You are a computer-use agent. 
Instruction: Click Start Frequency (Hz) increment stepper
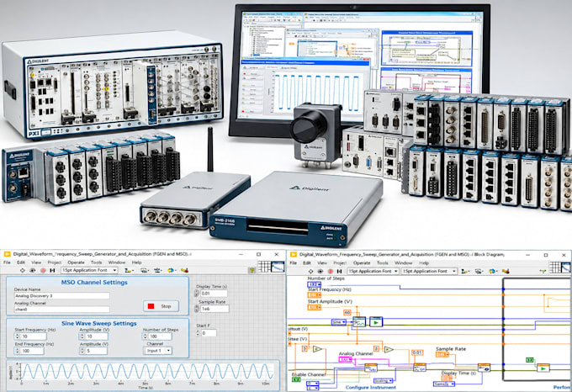(x=17, y=336)
